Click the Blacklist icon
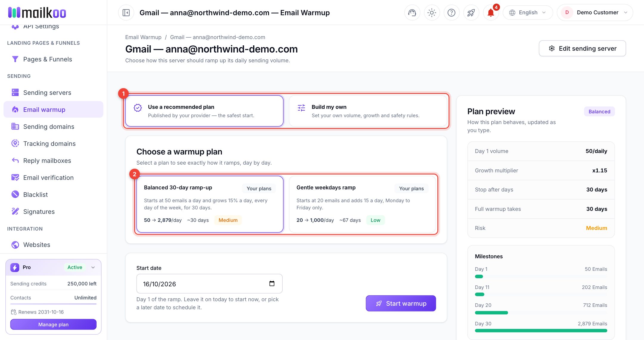Viewport: 644px width, 340px height. (x=15, y=194)
